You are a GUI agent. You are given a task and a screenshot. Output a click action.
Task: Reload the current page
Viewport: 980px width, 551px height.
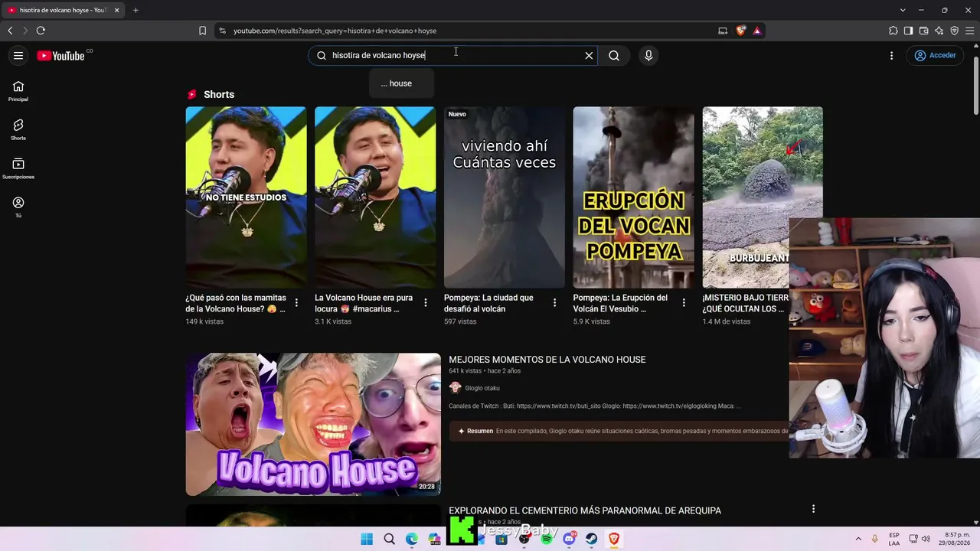coord(41,31)
